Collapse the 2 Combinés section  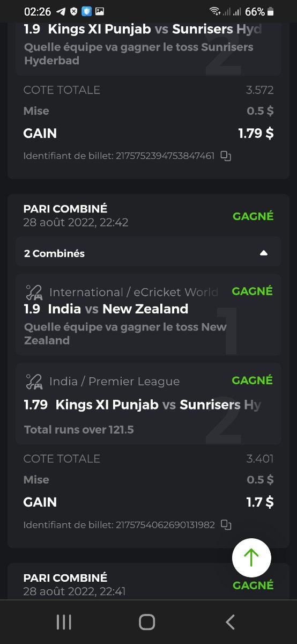pyautogui.click(x=148, y=253)
